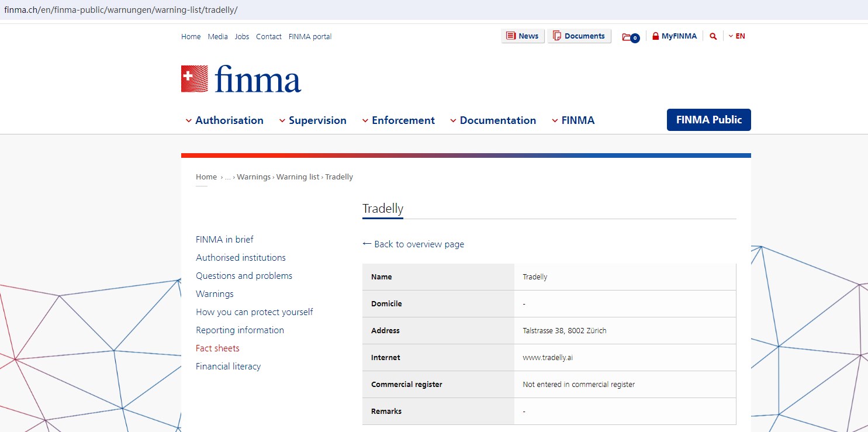This screenshot has height=432, width=868.
Task: Click the breadcrumb ellipsis
Action: [228, 177]
